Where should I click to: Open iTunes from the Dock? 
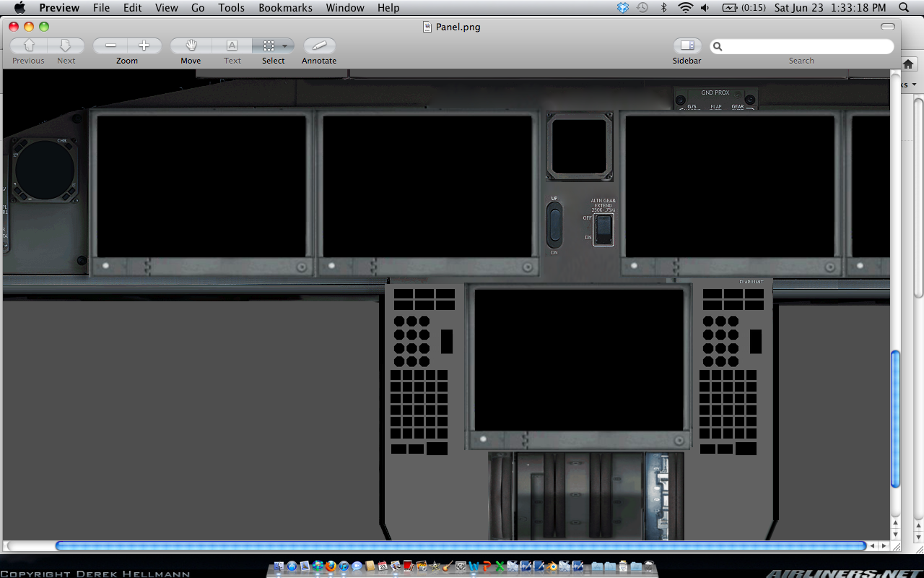tap(342, 566)
